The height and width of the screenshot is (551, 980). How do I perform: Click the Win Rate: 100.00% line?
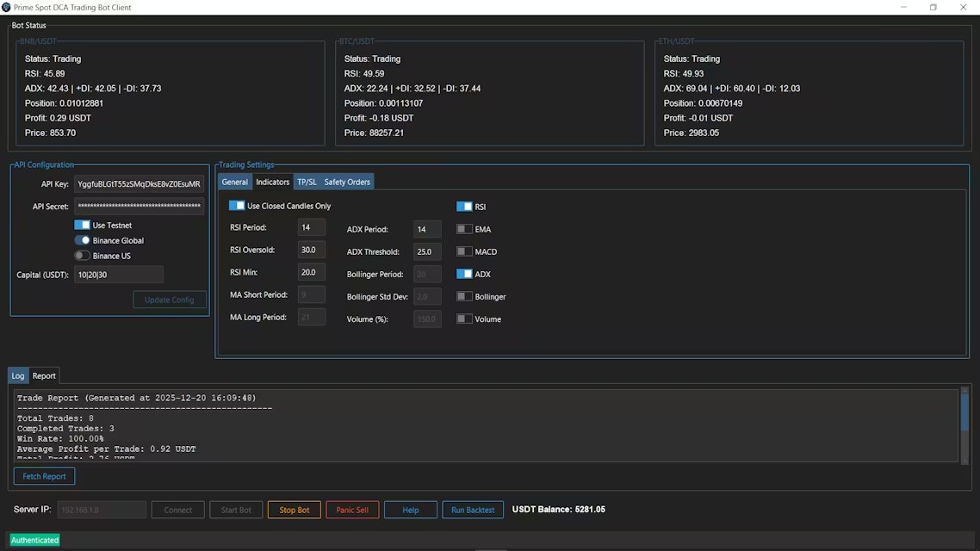(60, 438)
